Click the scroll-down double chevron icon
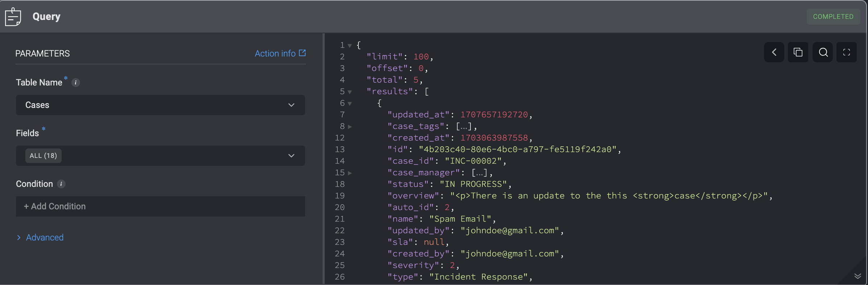This screenshot has width=868, height=285. coord(857,276)
